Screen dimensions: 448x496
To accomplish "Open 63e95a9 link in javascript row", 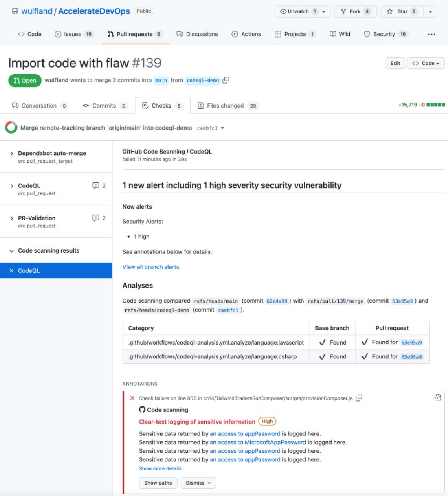I will [x=411, y=342].
